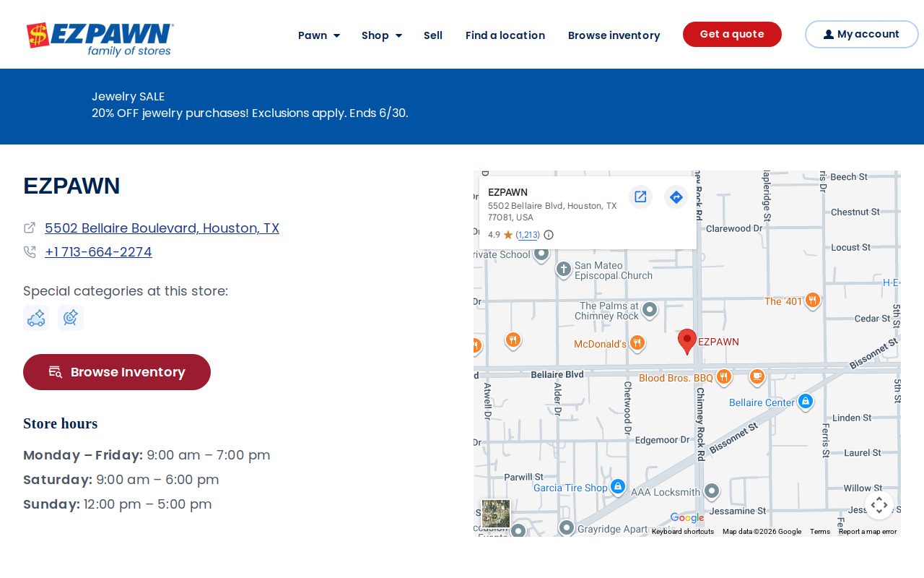Go to Find a location
This screenshot has width=924, height=578.
505,35
